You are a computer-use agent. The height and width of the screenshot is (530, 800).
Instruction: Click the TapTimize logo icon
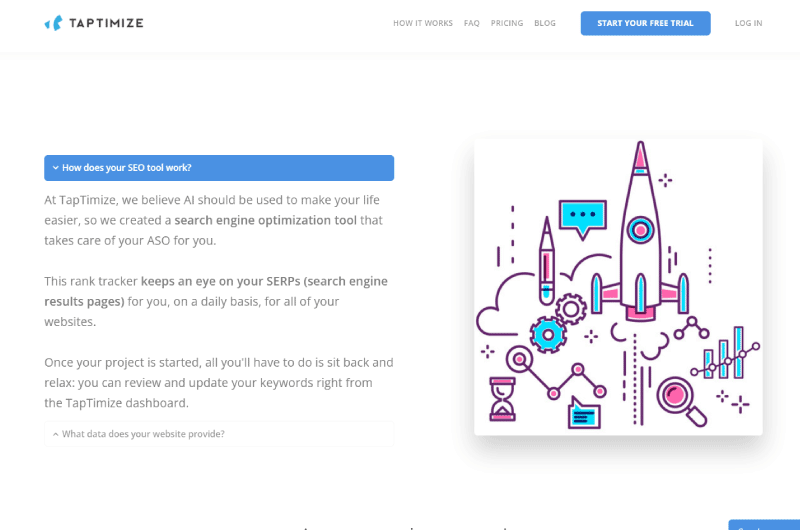tap(54, 23)
